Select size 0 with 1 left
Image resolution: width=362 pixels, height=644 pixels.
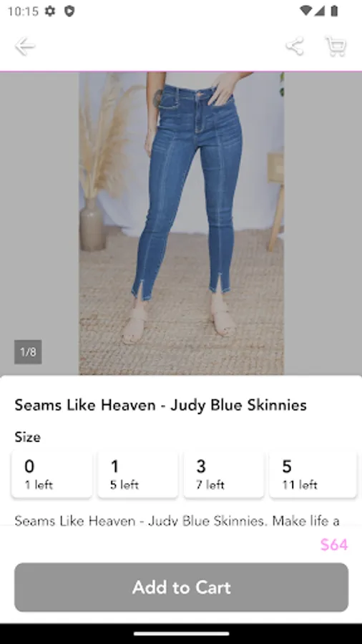pyautogui.click(x=52, y=474)
